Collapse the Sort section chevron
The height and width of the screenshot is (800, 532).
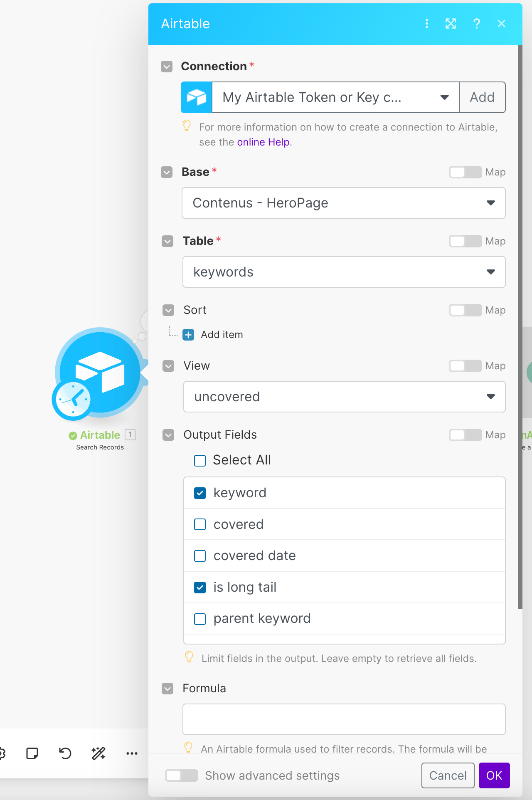click(x=168, y=310)
